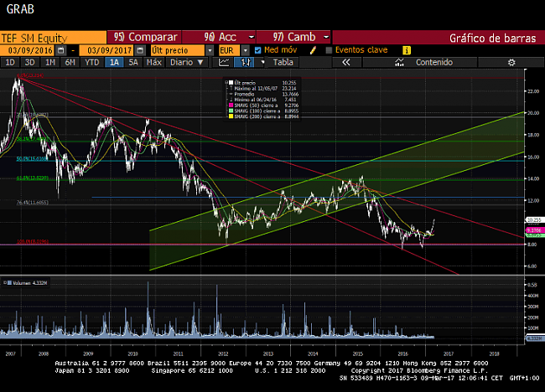Viewport: 545px width, 392px height.
Task: Click the Volumen 4.332M legend label
Action: tap(30, 283)
